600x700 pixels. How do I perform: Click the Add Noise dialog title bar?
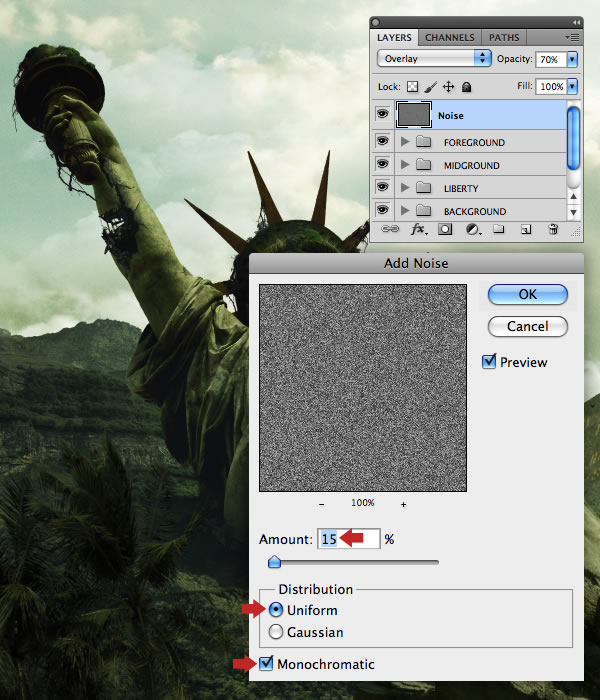(416, 263)
